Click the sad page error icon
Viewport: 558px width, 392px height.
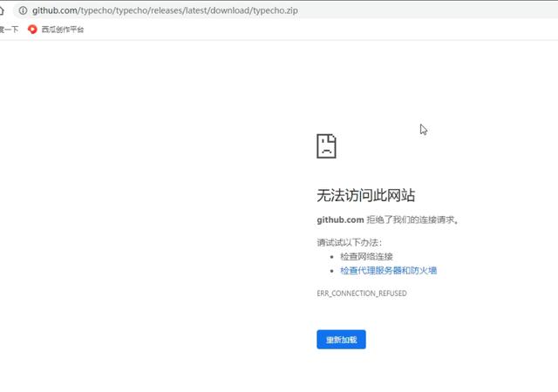coord(326,145)
